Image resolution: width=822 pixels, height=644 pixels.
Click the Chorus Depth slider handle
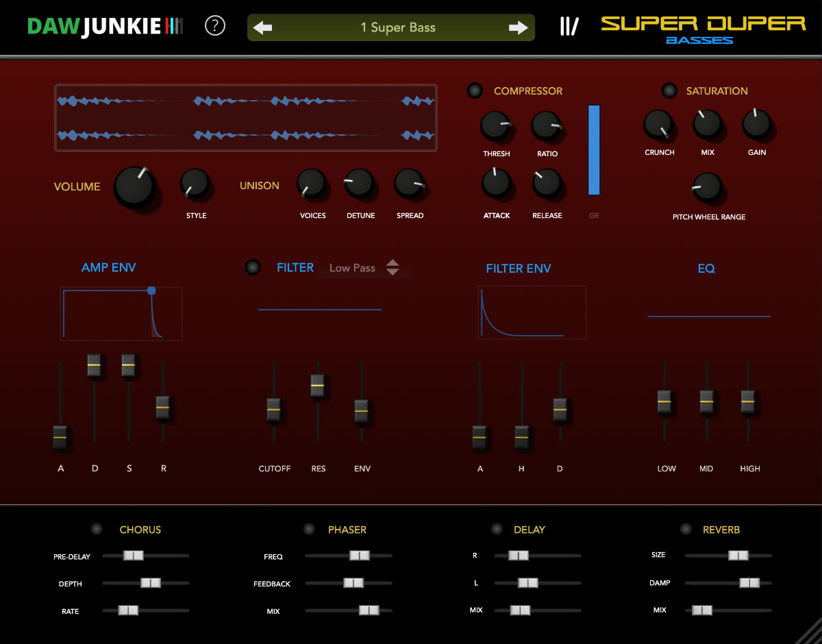(151, 583)
